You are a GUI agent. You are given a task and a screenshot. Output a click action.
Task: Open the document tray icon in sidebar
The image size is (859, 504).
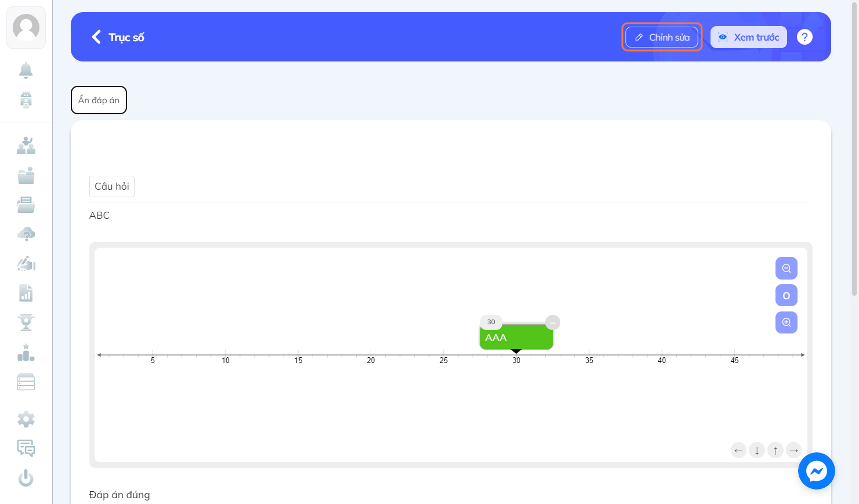(26, 205)
